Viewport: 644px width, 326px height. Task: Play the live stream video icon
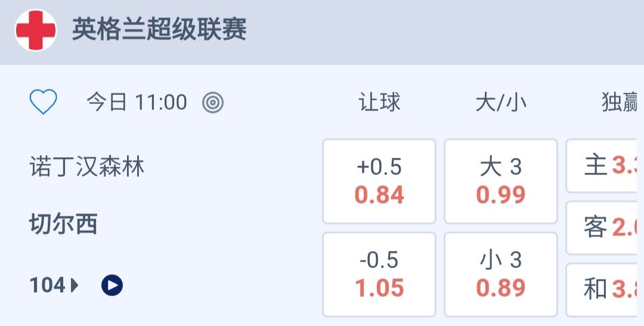coord(112,285)
